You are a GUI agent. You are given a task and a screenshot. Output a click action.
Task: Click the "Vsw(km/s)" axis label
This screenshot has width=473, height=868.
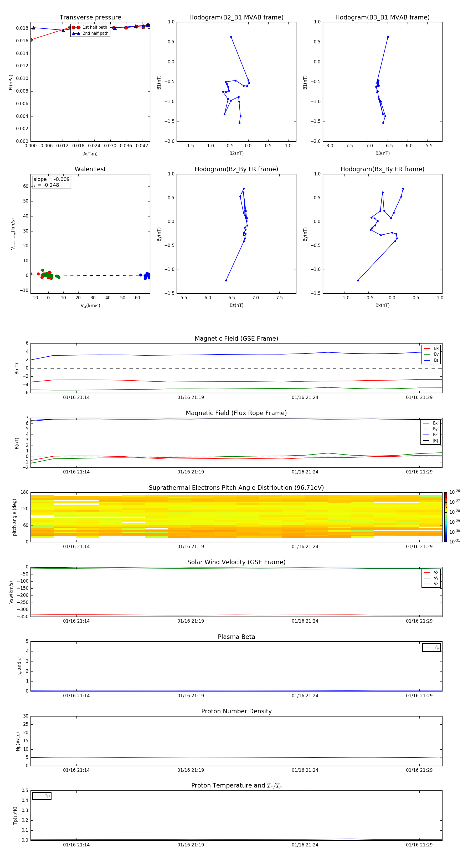11,592
